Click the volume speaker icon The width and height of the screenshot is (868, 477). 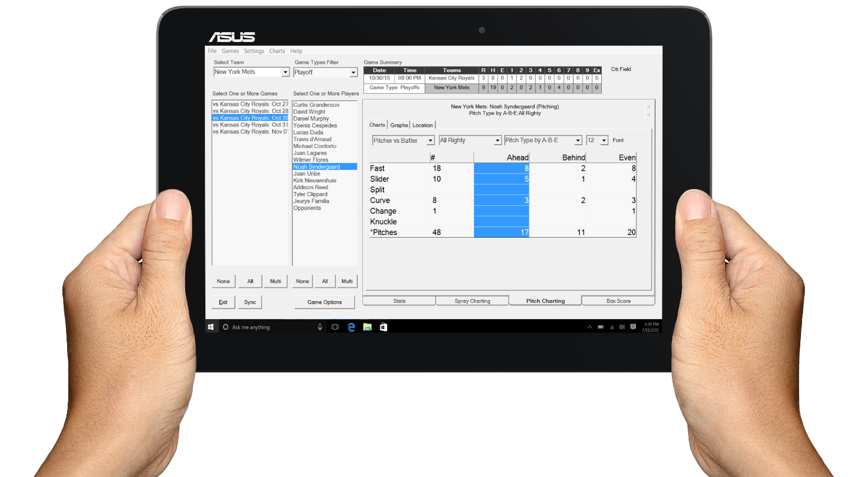pyautogui.click(x=622, y=327)
